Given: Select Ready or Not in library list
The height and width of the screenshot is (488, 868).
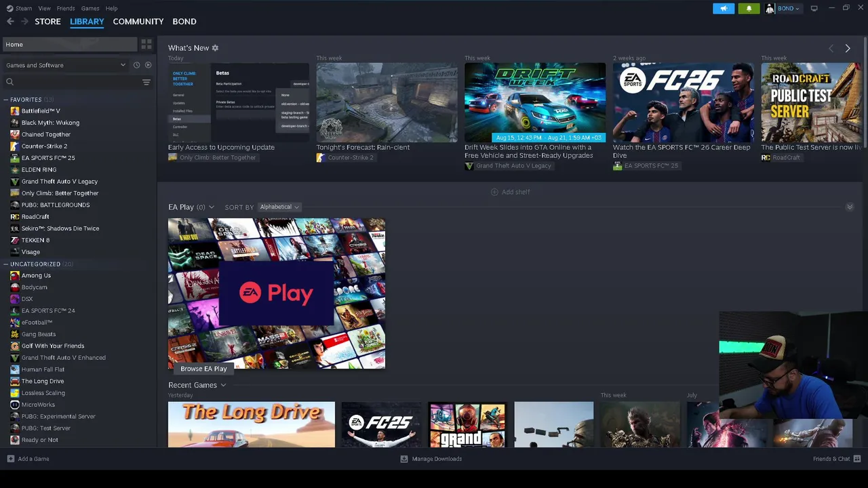Looking at the screenshot, I should pos(39,440).
